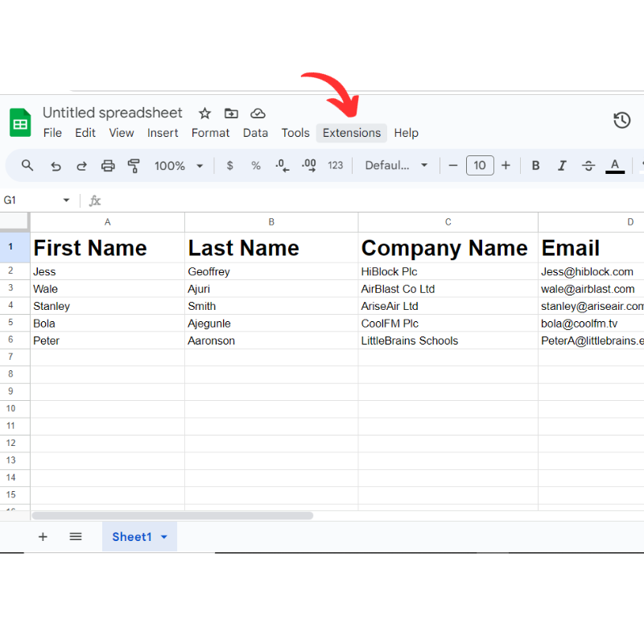The image size is (644, 644).
Task: Open more number formats 123
Action: [335, 166]
